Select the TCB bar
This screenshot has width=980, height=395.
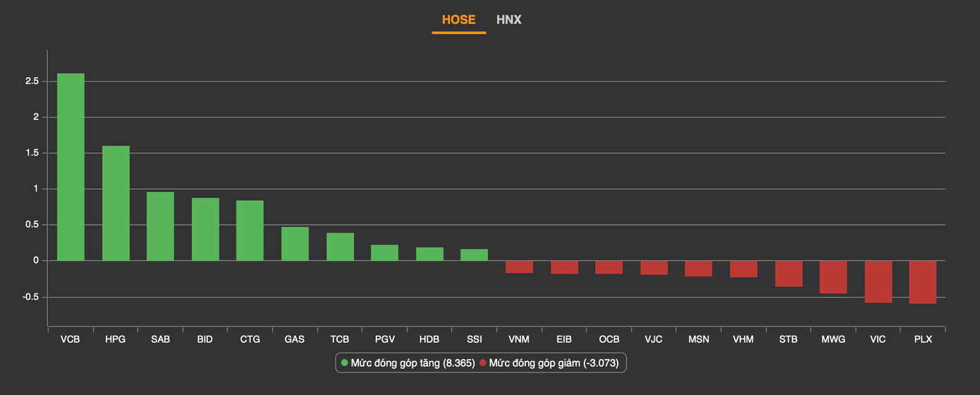click(x=340, y=247)
